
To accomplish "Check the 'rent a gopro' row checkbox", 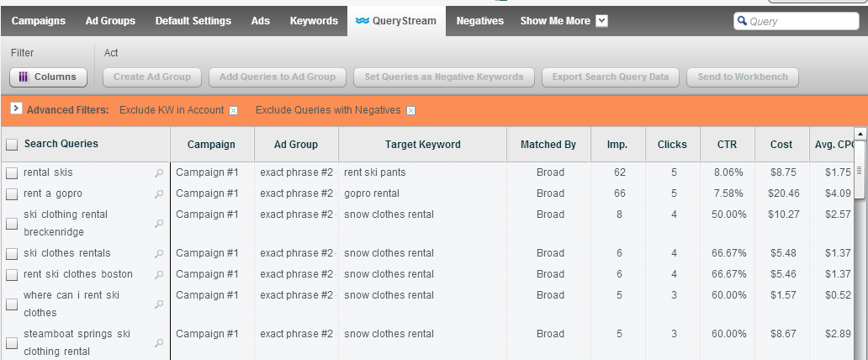I will [12, 194].
